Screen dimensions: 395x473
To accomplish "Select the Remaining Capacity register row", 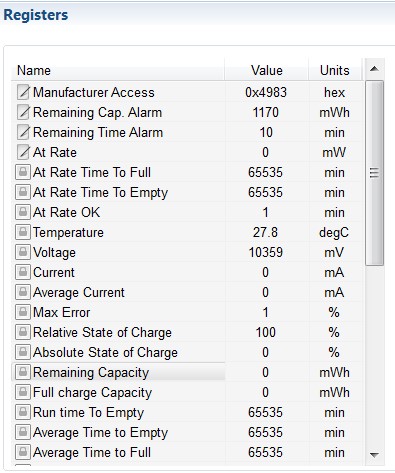I will [187, 372].
